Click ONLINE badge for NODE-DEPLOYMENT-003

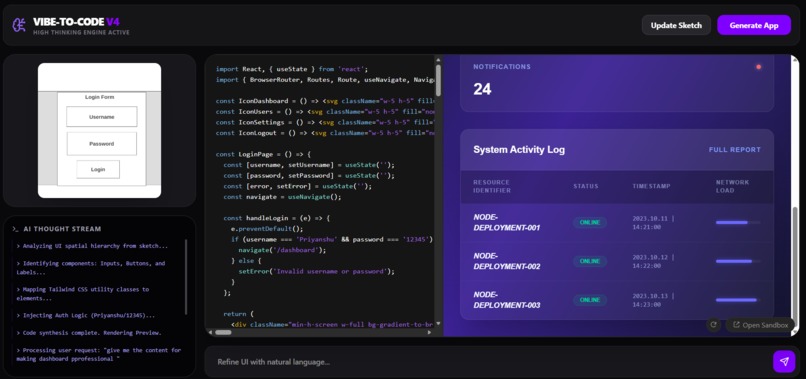[590, 300]
